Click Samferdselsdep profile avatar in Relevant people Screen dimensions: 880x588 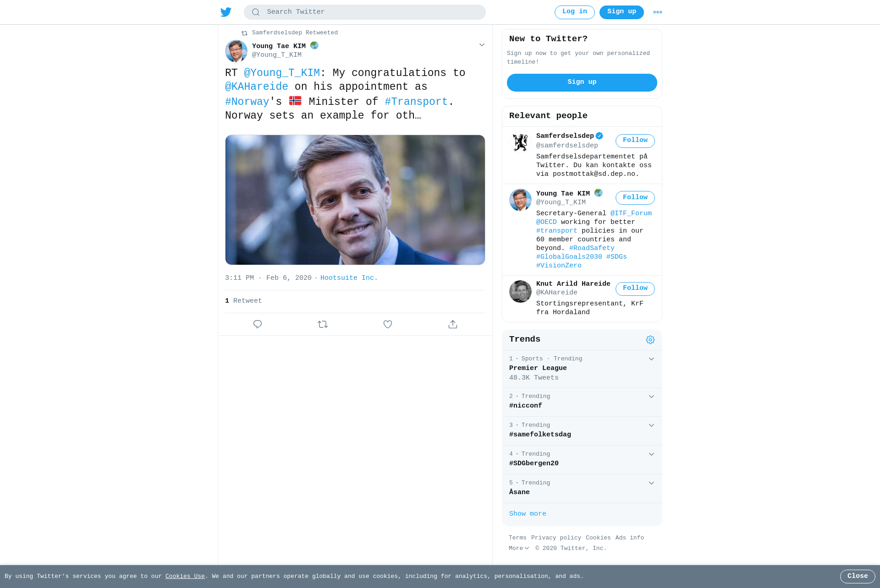[520, 142]
